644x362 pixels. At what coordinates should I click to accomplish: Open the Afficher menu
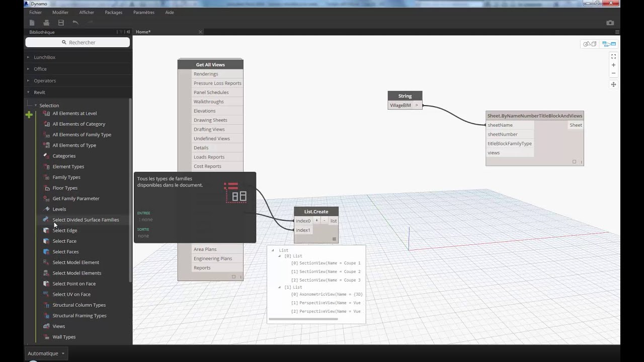(x=87, y=12)
